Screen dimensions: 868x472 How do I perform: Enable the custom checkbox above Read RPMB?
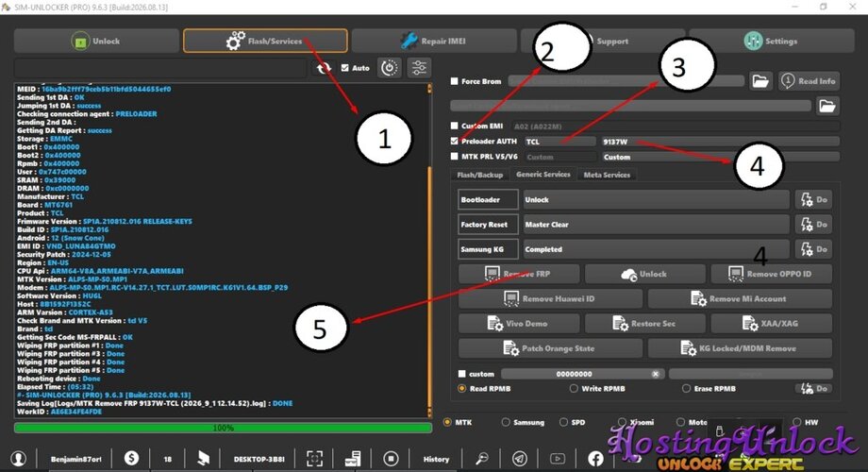[461, 374]
